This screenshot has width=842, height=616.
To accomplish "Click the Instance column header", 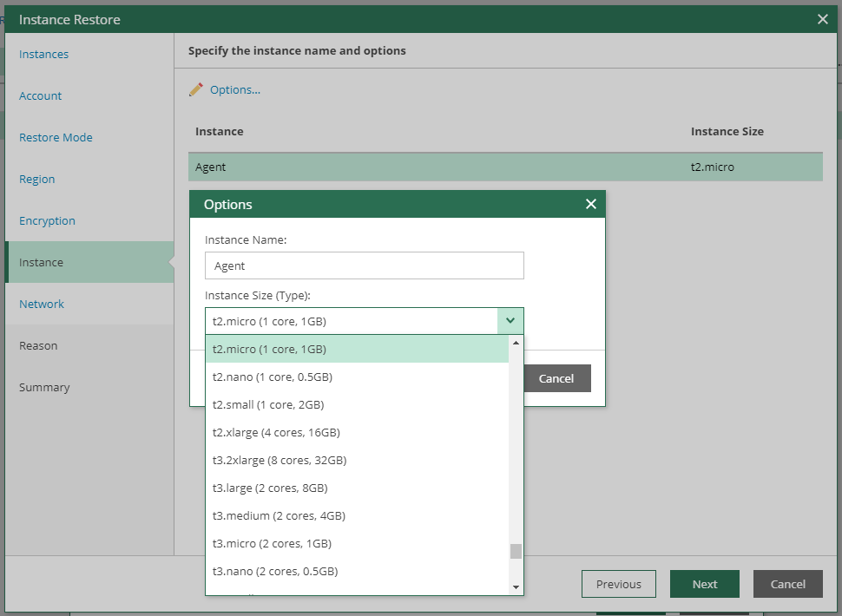I will click(x=219, y=132).
